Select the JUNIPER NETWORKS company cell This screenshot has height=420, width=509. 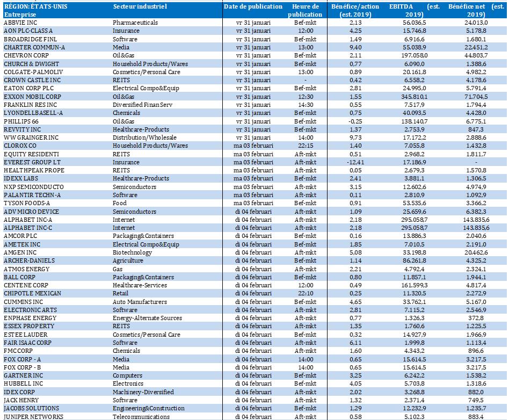33,417
